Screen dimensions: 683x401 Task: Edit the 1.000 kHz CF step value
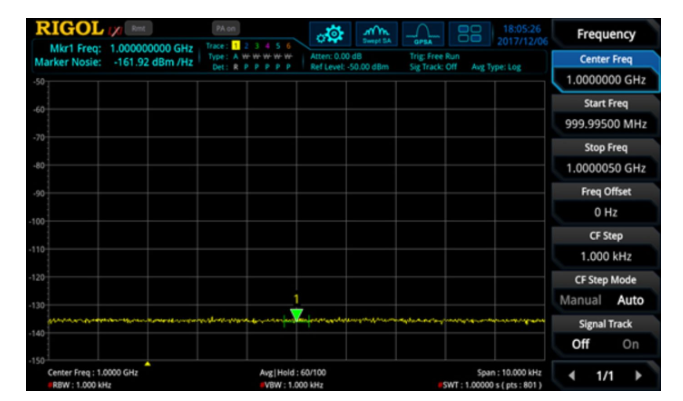click(606, 256)
